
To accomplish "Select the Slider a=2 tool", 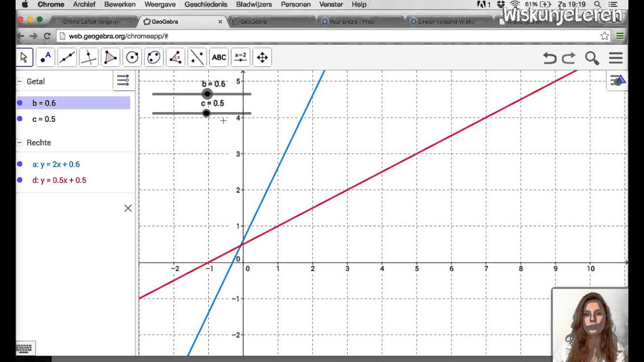I will (240, 57).
